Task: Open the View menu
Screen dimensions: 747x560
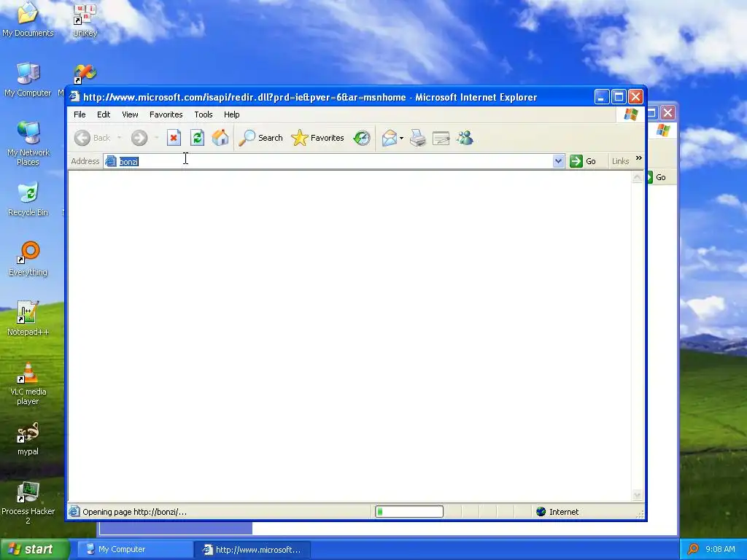Action: click(130, 114)
